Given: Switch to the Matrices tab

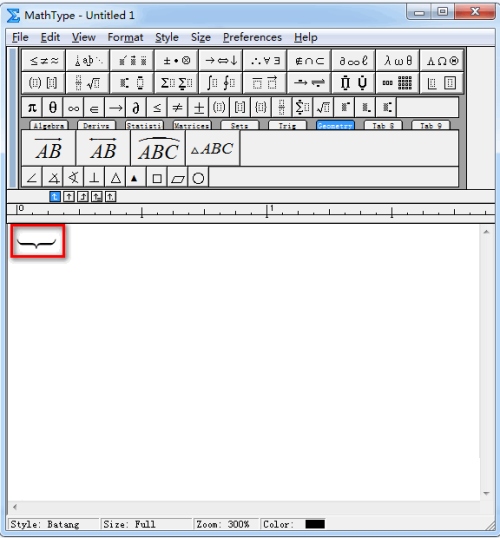Looking at the screenshot, I should tap(192, 126).
